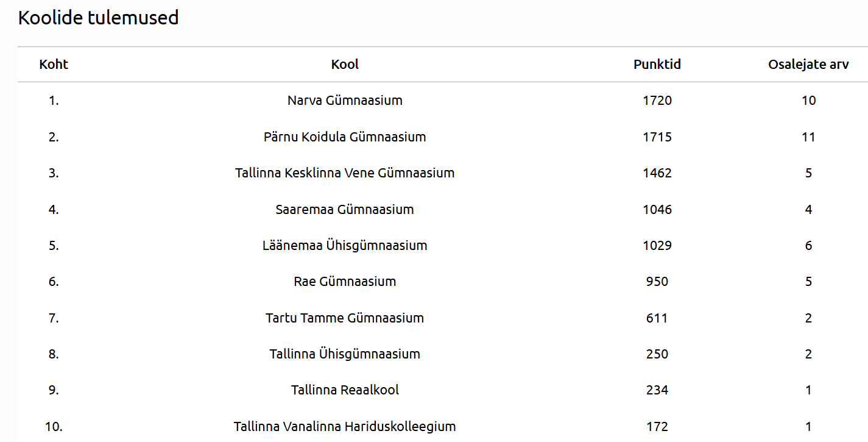The image size is (868, 442).
Task: Click Tallinna Vanalinna Hariduskolleegium row name
Action: tap(345, 427)
